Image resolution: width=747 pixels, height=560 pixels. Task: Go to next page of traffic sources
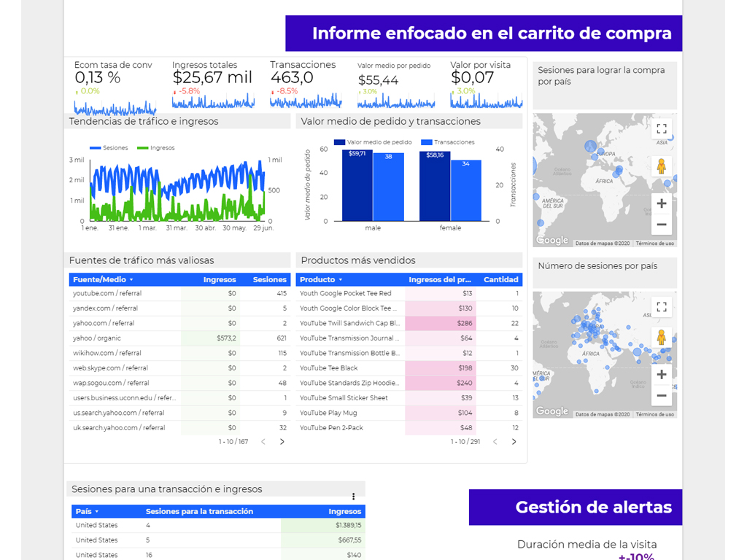coord(282,442)
